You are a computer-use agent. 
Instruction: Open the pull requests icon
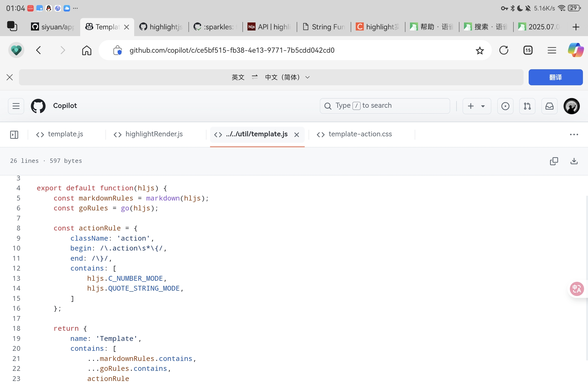[527, 106]
